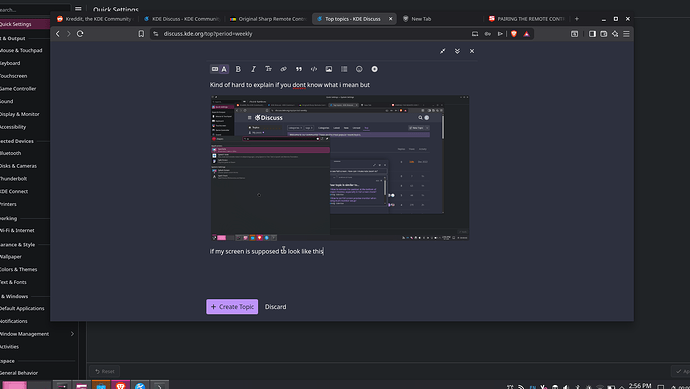Toggle the browser sidebar panel
The width and height of the screenshot is (690, 389).
coord(592,34)
